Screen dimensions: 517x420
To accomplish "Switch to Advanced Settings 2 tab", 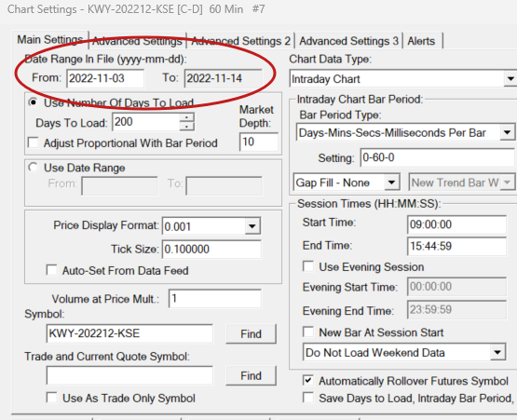I will [x=240, y=41].
